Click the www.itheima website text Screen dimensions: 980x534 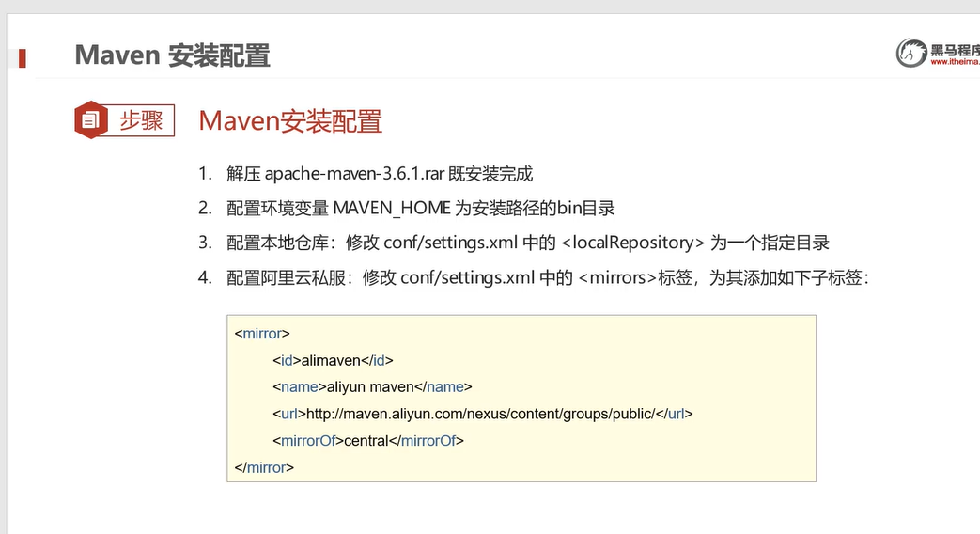tap(955, 62)
